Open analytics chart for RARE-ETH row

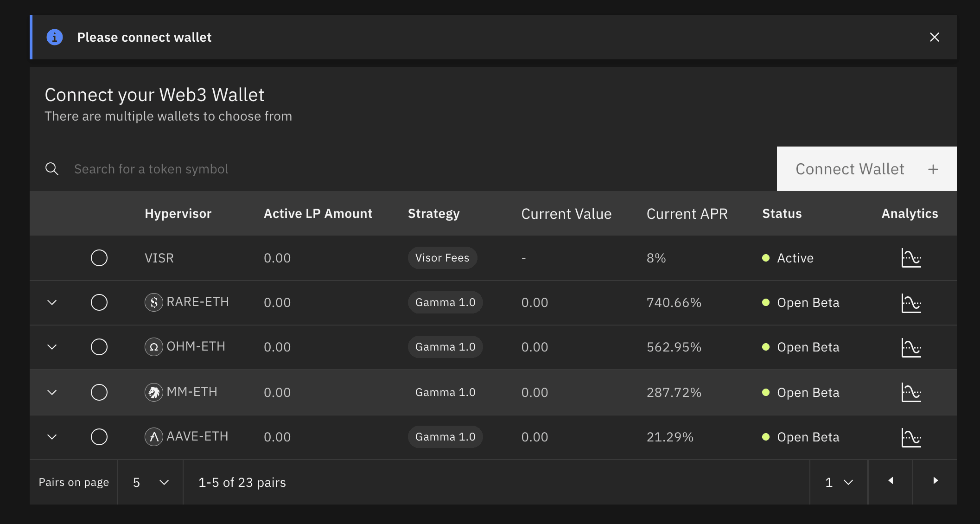coord(911,303)
